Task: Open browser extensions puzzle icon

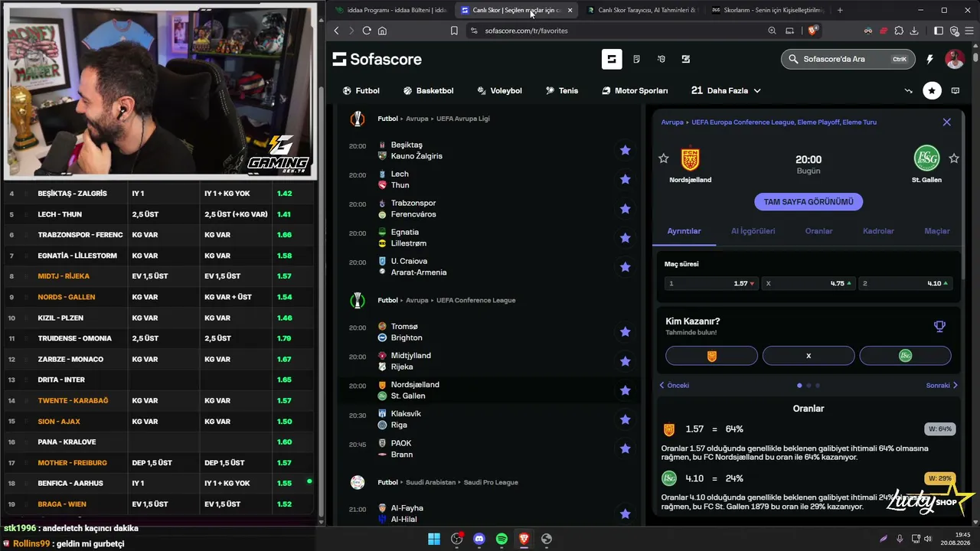Action: tap(898, 31)
